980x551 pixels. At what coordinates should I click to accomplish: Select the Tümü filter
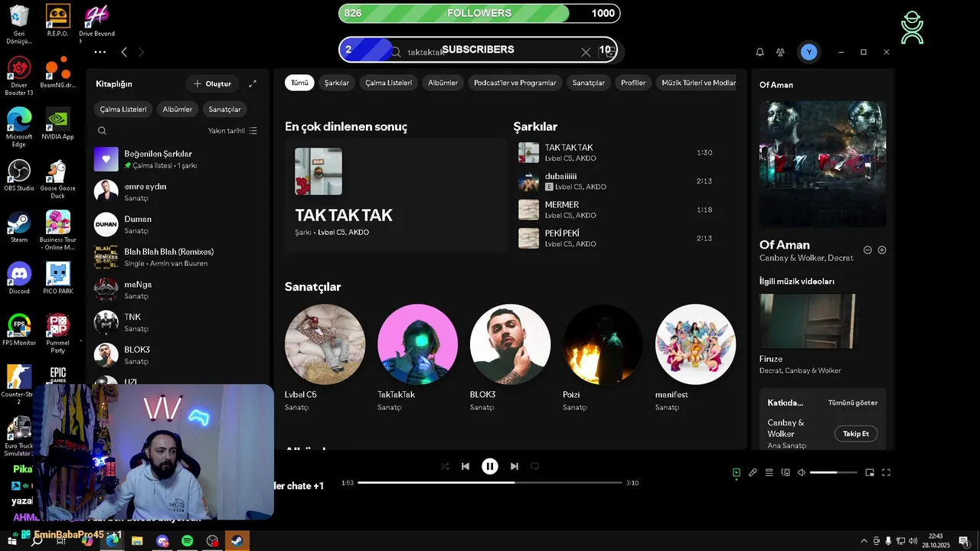pos(299,83)
